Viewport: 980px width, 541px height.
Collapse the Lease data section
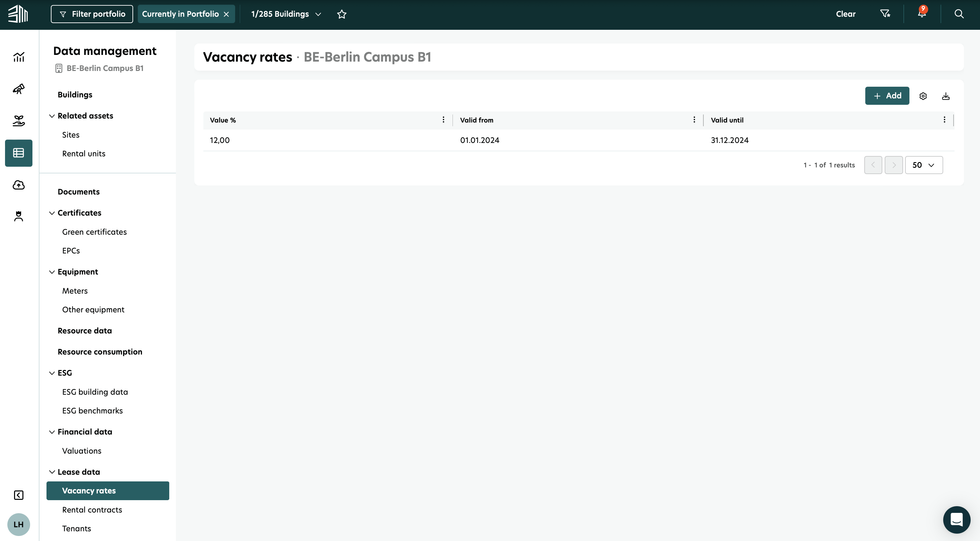[52, 472]
